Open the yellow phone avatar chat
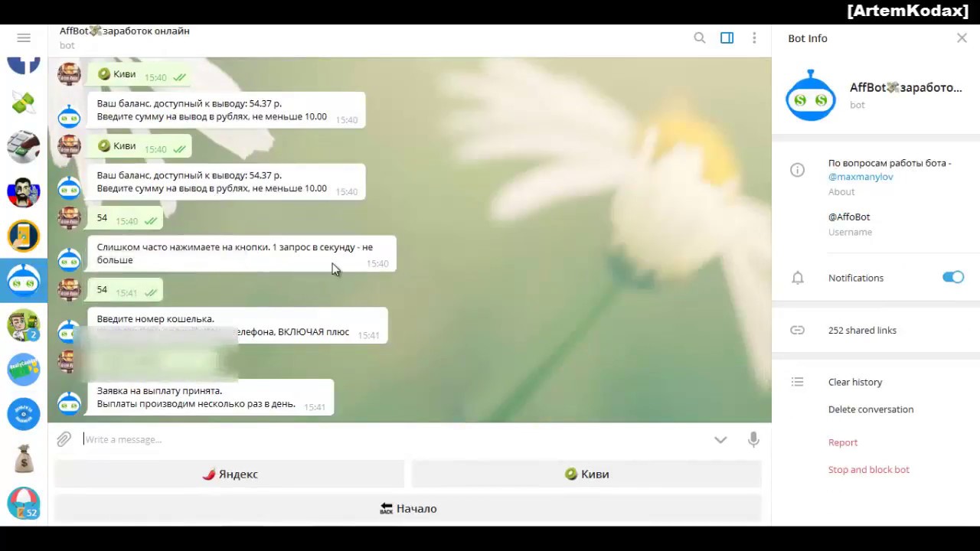Screen dimensions: 980x551 tap(24, 236)
